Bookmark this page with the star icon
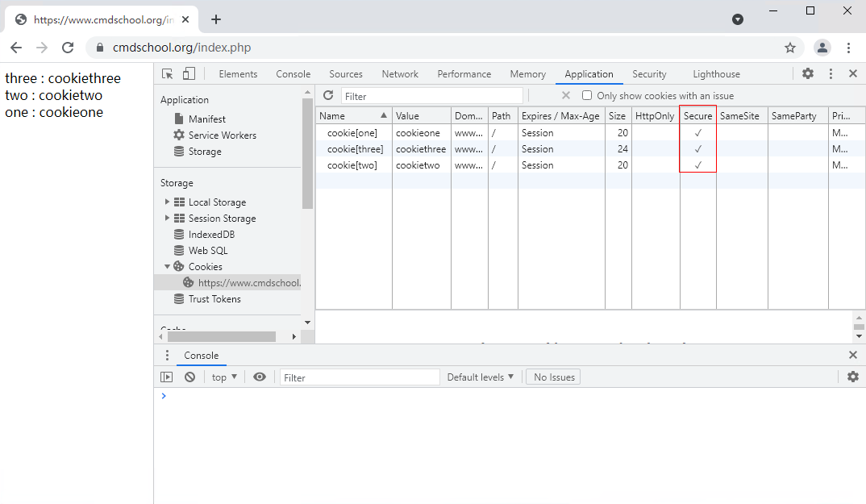866x504 pixels. 790,48
